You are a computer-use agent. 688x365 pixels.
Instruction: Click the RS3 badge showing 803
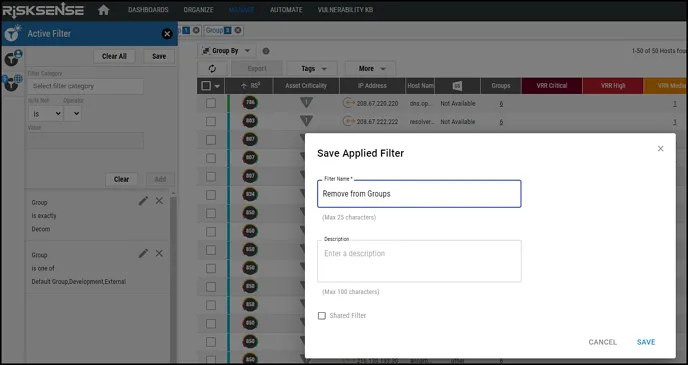[x=250, y=121]
